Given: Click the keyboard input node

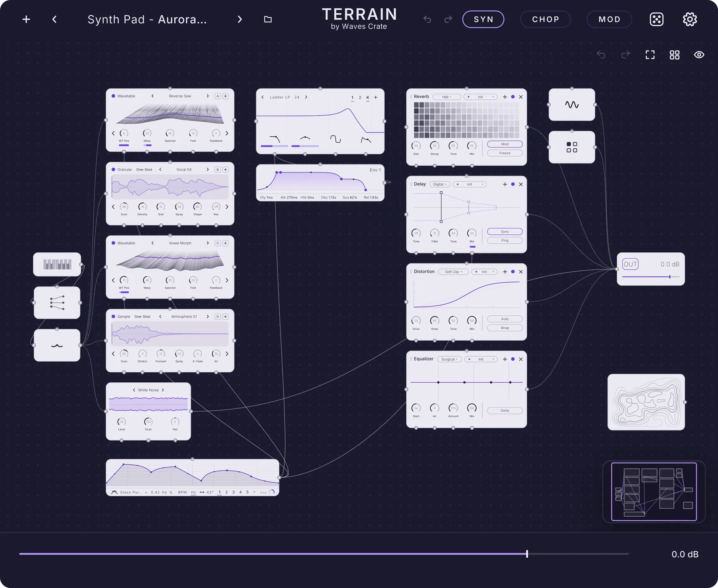Looking at the screenshot, I should 57,264.
